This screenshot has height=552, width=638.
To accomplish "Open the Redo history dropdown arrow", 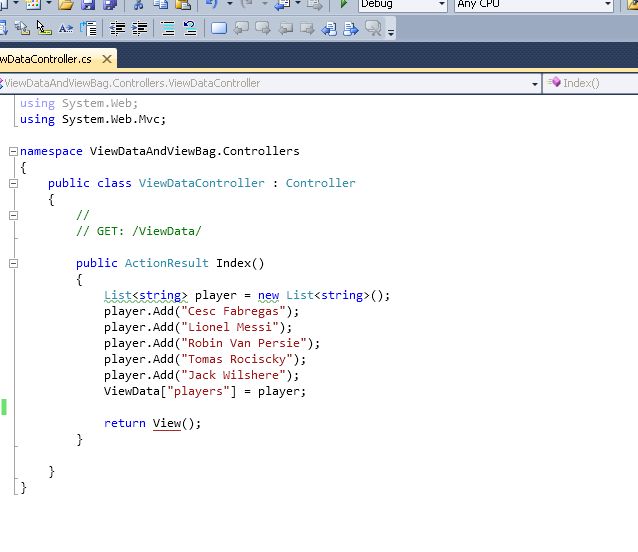I will click(264, 3).
